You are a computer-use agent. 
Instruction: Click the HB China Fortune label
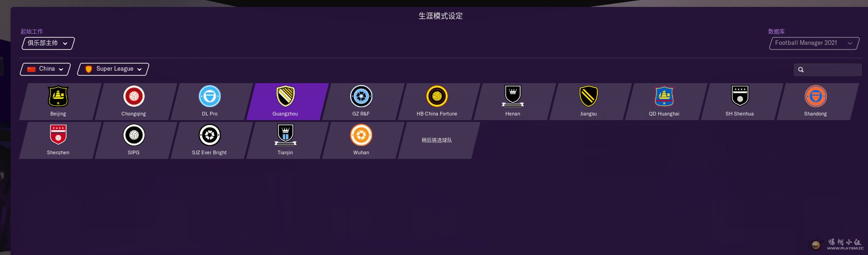tap(437, 114)
